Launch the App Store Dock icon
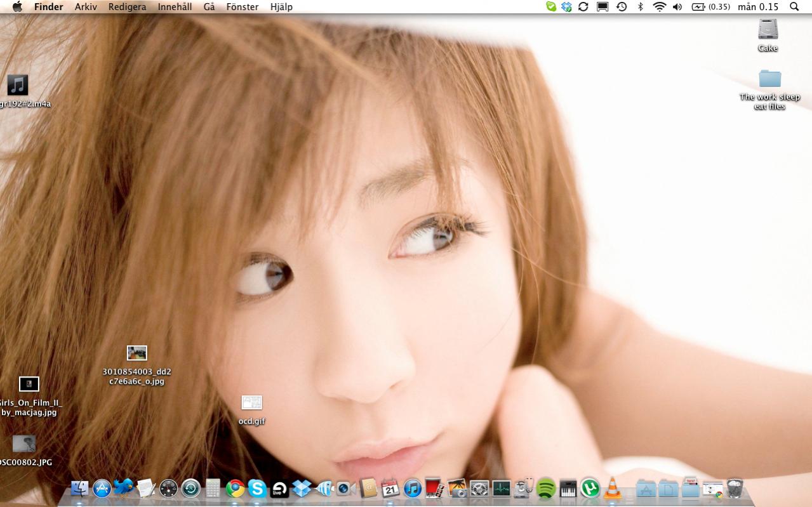Viewport: 812px width, 507px height. coord(102,488)
